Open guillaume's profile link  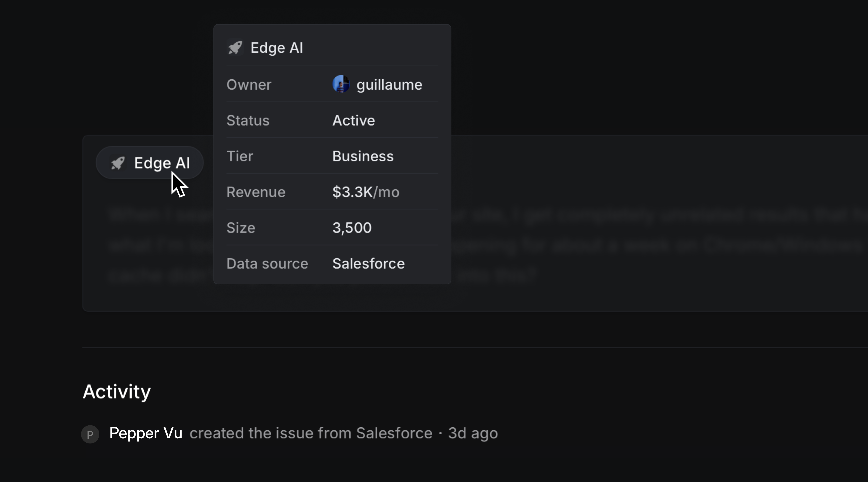389,85
